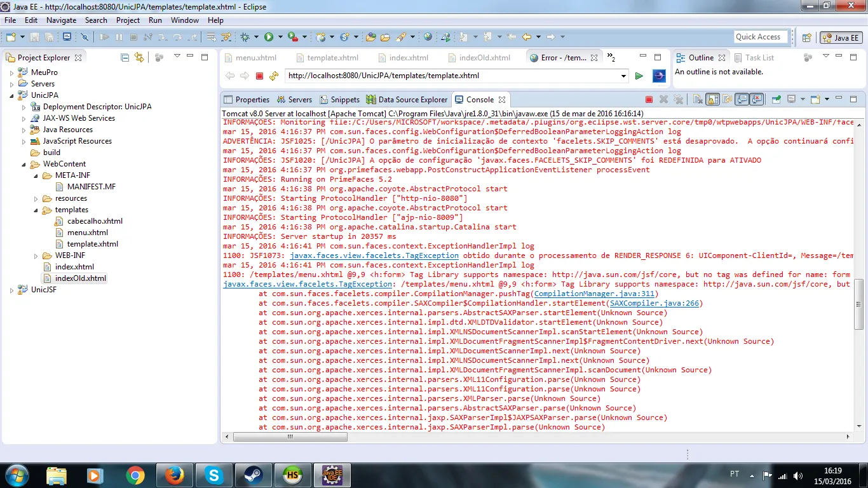868x488 pixels.
Task: Open the CompilationManager.java:311 stack trace link
Action: (x=594, y=294)
